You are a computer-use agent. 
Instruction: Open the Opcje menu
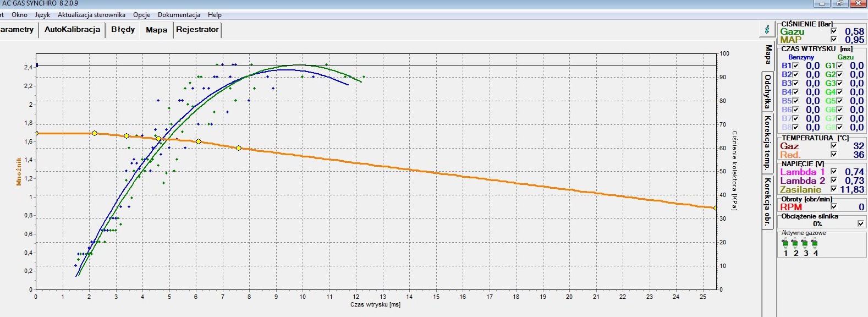coord(141,15)
